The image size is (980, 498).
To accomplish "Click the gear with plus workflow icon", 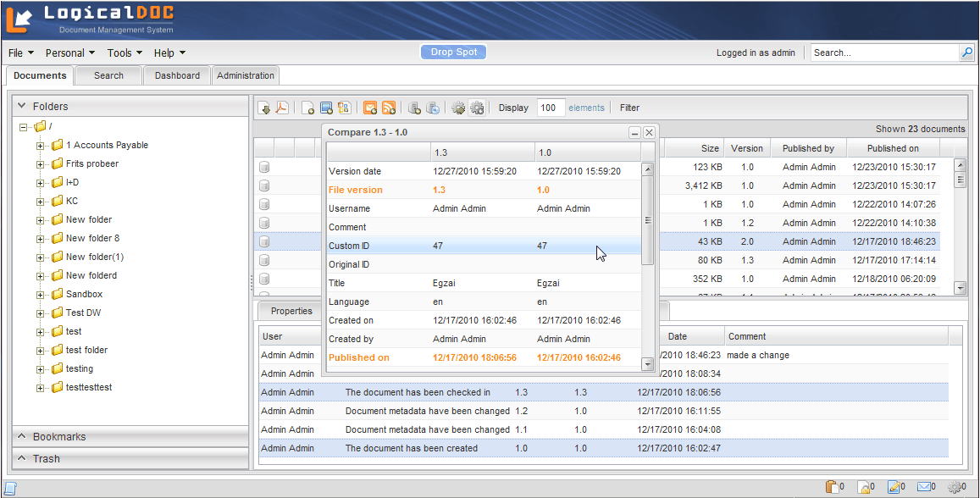I will tap(477, 108).
